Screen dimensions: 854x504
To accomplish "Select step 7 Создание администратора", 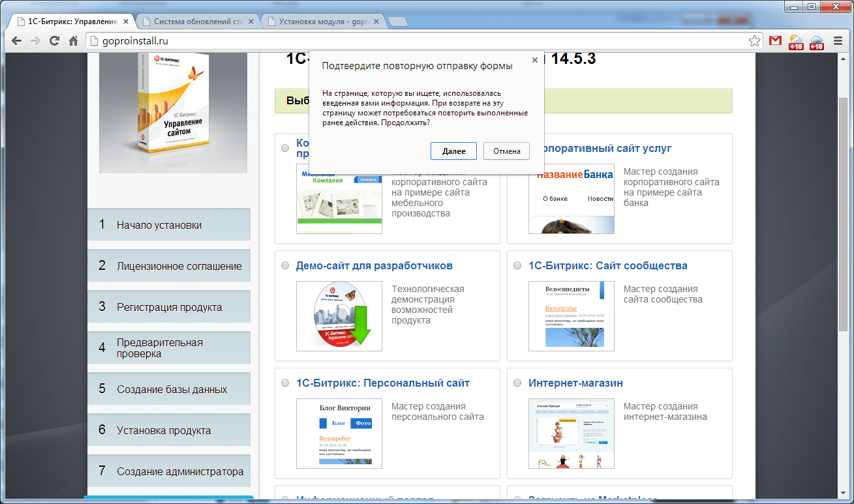I will [x=169, y=471].
